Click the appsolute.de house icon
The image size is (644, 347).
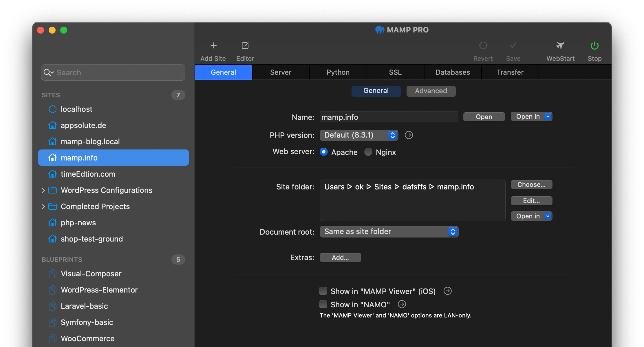pyautogui.click(x=52, y=125)
